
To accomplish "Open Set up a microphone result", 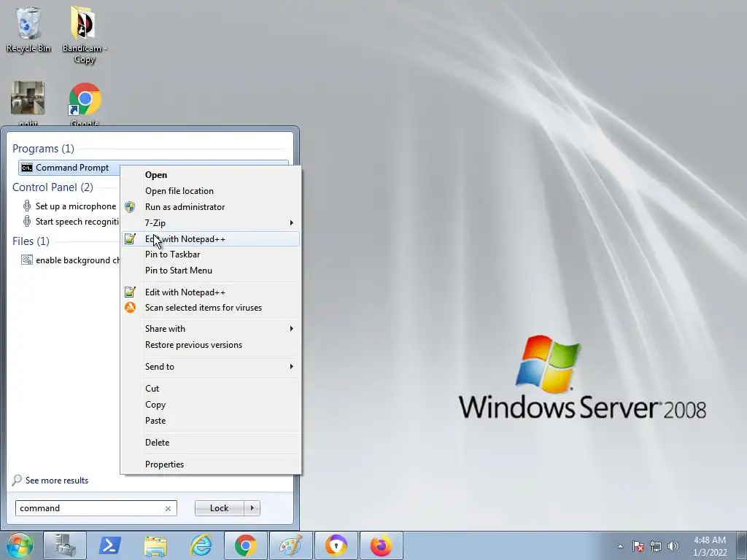I will point(70,206).
